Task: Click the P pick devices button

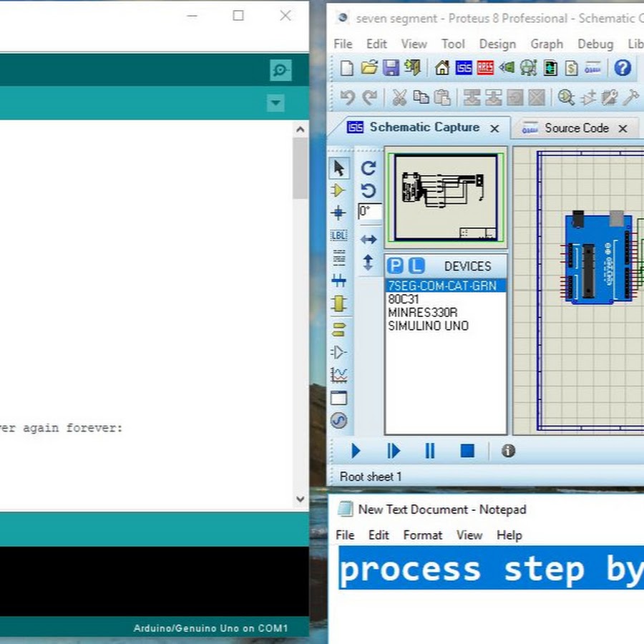Action: [395, 266]
